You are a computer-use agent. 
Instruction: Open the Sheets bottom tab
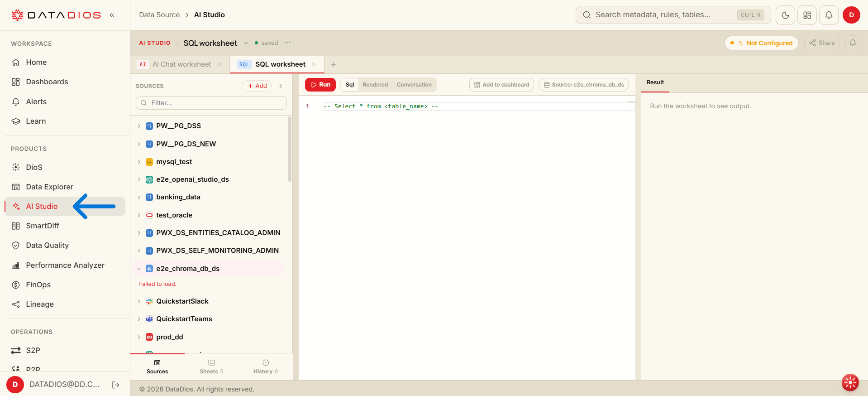click(x=211, y=367)
